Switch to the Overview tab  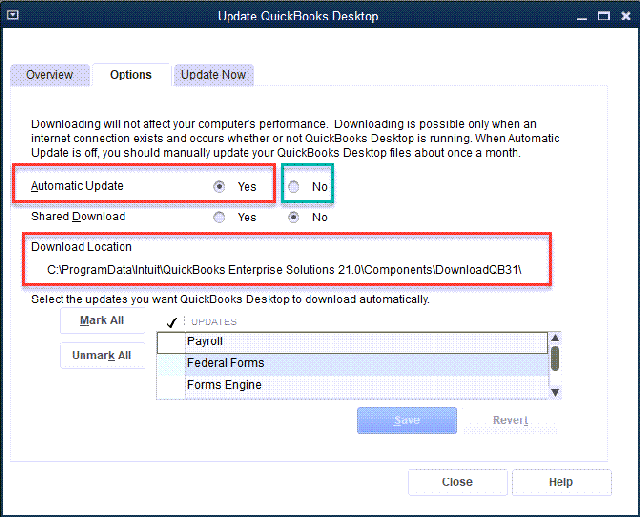click(x=50, y=75)
